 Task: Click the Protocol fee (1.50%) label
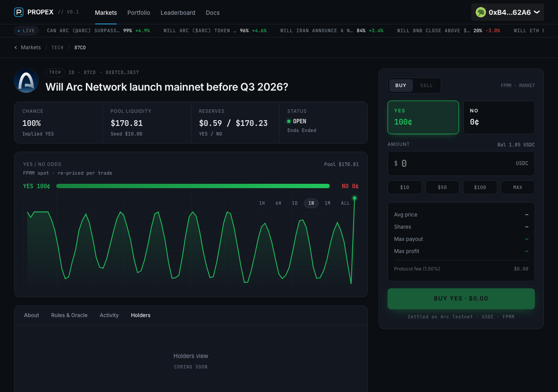[417, 269]
